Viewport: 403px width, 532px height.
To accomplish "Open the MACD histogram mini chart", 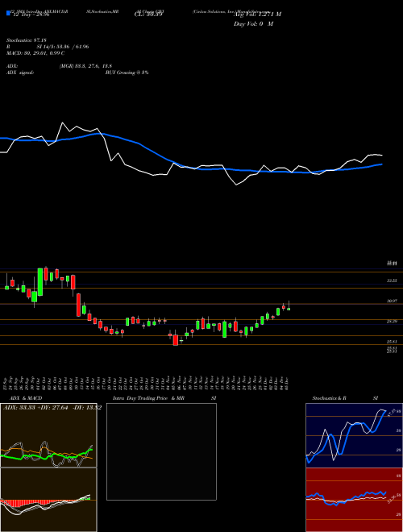I will 48,500.
